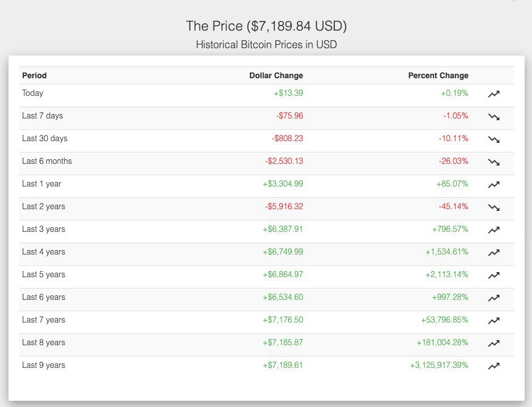Select the Percent Change column header

click(x=438, y=75)
